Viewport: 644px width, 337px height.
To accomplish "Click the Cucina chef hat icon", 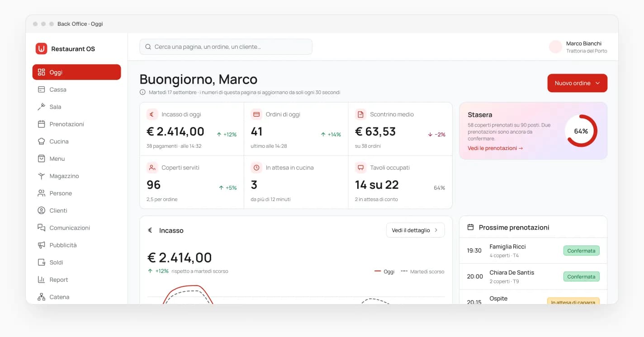I will click(42, 141).
